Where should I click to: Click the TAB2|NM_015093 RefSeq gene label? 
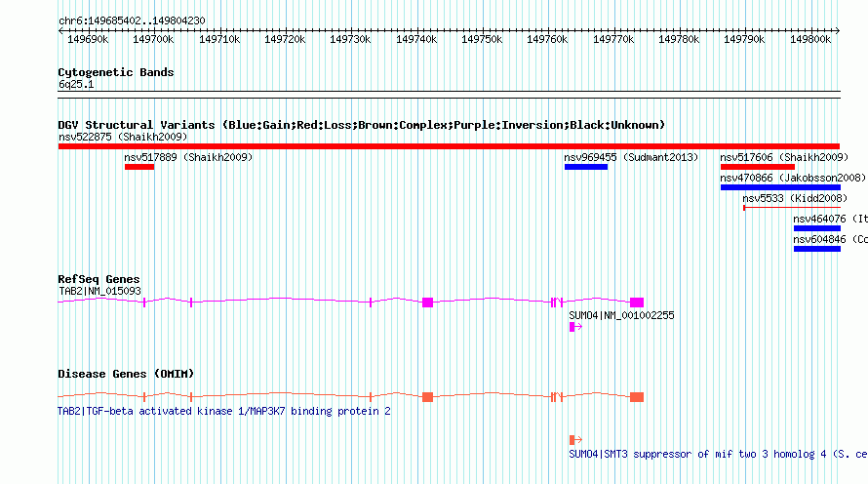99,291
